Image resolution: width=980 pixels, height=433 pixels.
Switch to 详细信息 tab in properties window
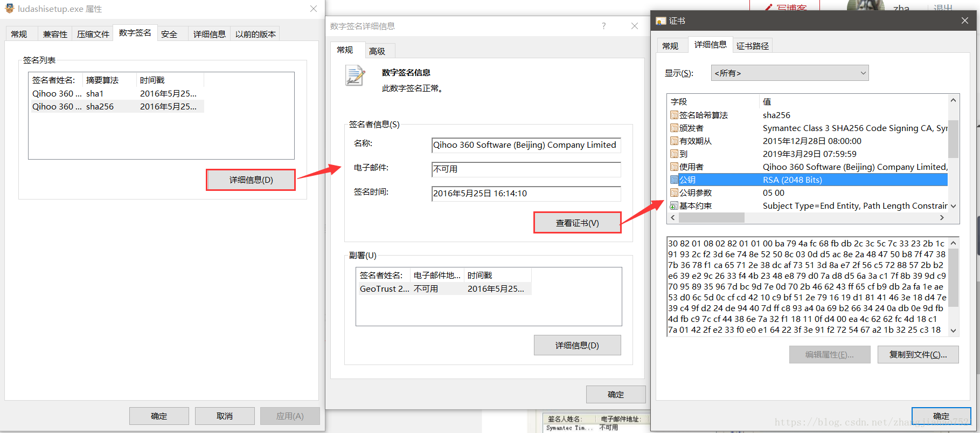(210, 34)
